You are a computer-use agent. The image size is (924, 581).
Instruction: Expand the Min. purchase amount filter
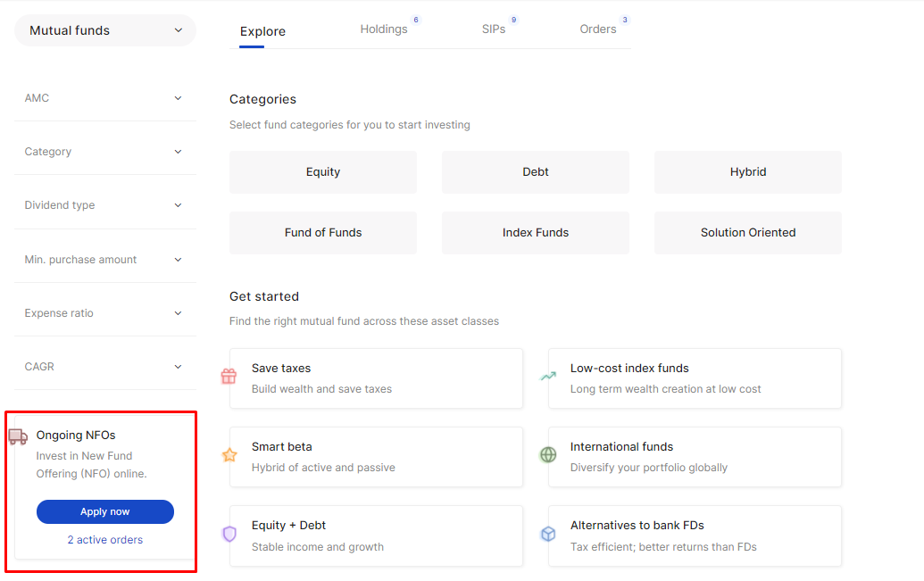click(x=104, y=260)
